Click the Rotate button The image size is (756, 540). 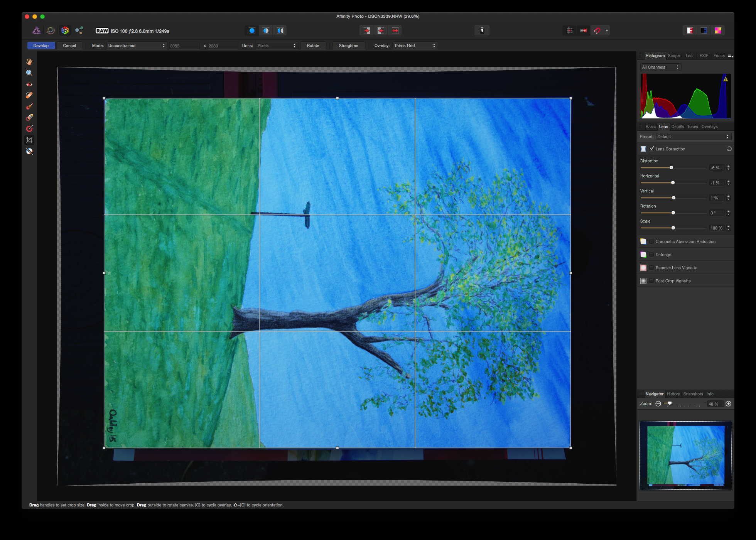tap(313, 46)
